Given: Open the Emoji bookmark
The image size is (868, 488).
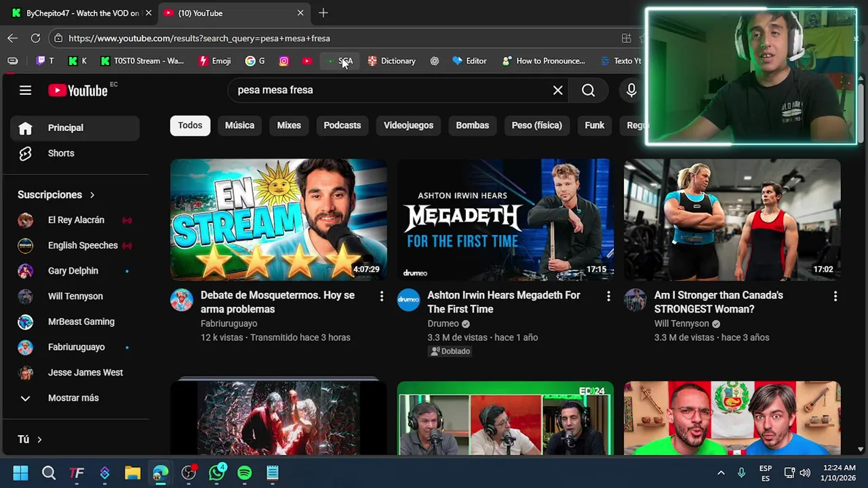Looking at the screenshot, I should pos(214,61).
